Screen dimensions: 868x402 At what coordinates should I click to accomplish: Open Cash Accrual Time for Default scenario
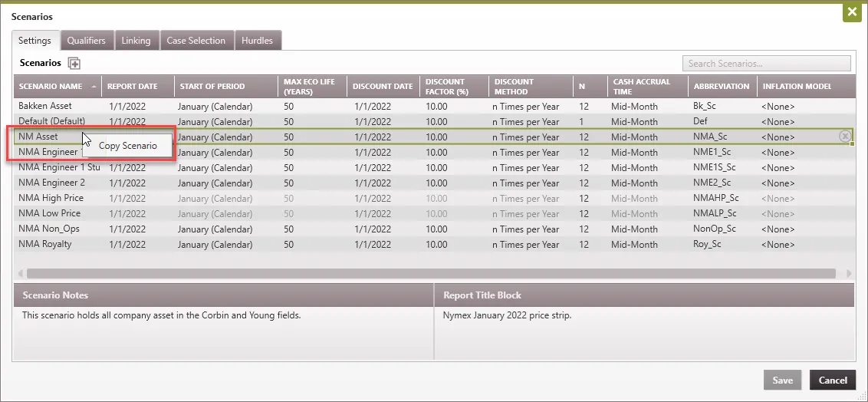point(634,121)
